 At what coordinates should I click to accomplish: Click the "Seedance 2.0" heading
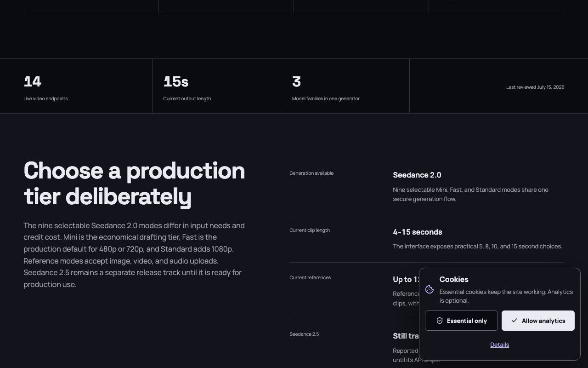coord(417,175)
